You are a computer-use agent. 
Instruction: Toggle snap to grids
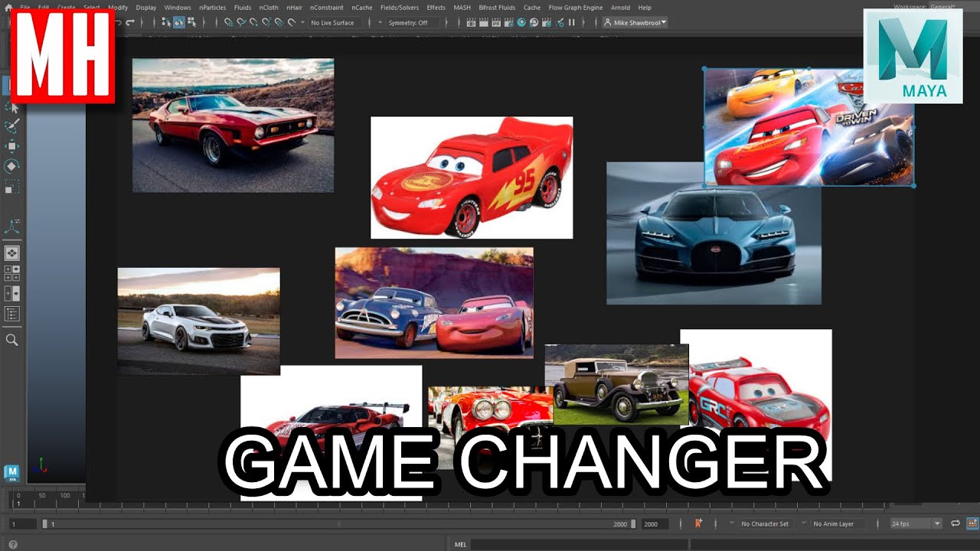tap(228, 23)
